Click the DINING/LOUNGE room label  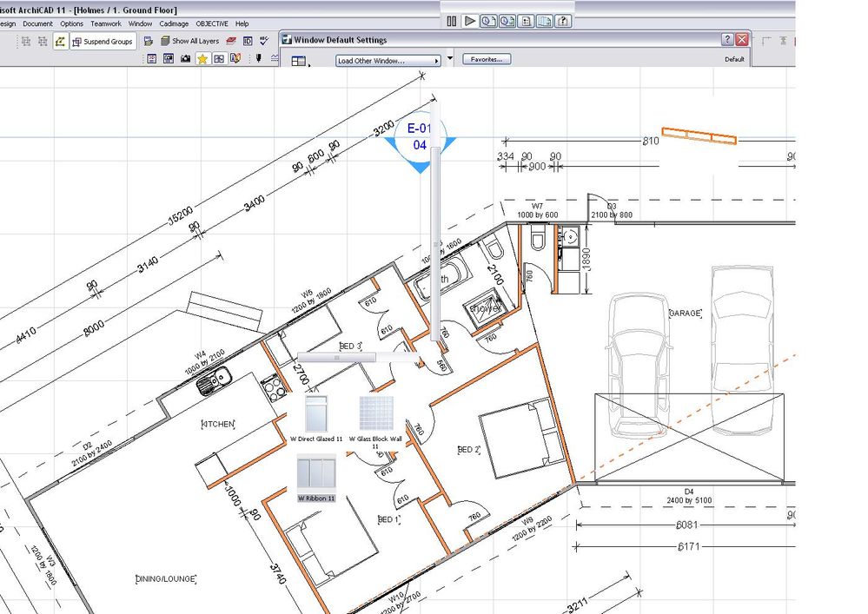click(165, 579)
